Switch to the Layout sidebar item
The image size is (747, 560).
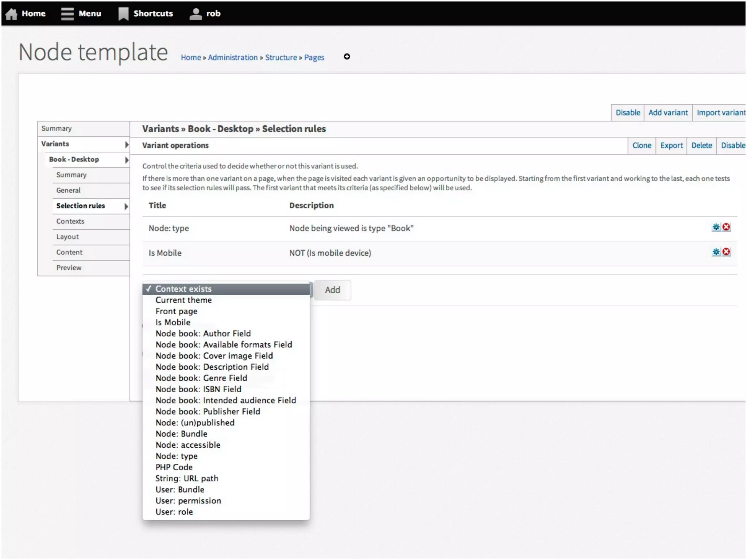67,237
